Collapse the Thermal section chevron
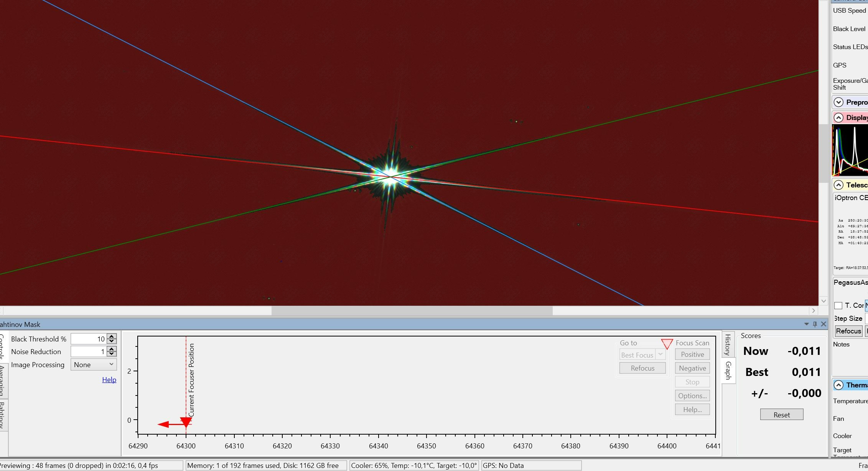Screen dimensions: 868x471 [838, 385]
